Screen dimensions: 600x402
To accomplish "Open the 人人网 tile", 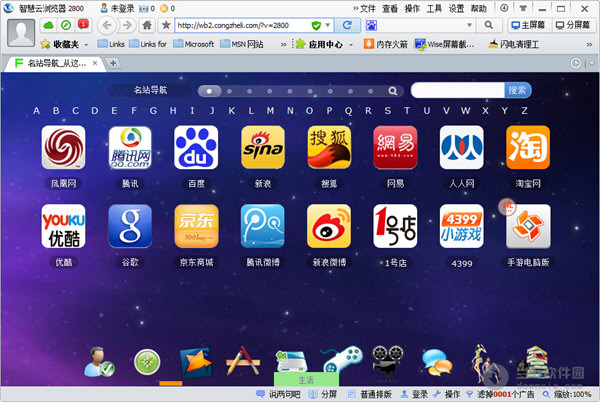I will pos(461,147).
